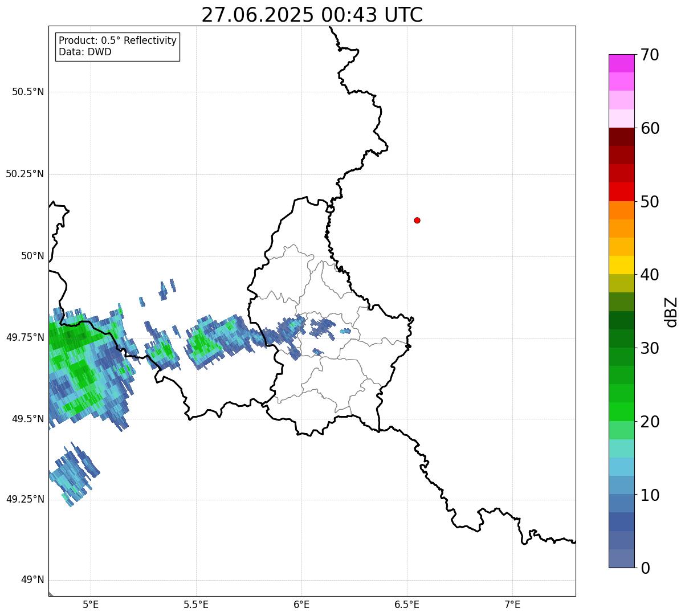
Task: Click the 49.5°N latitude label
Action: pos(28,419)
